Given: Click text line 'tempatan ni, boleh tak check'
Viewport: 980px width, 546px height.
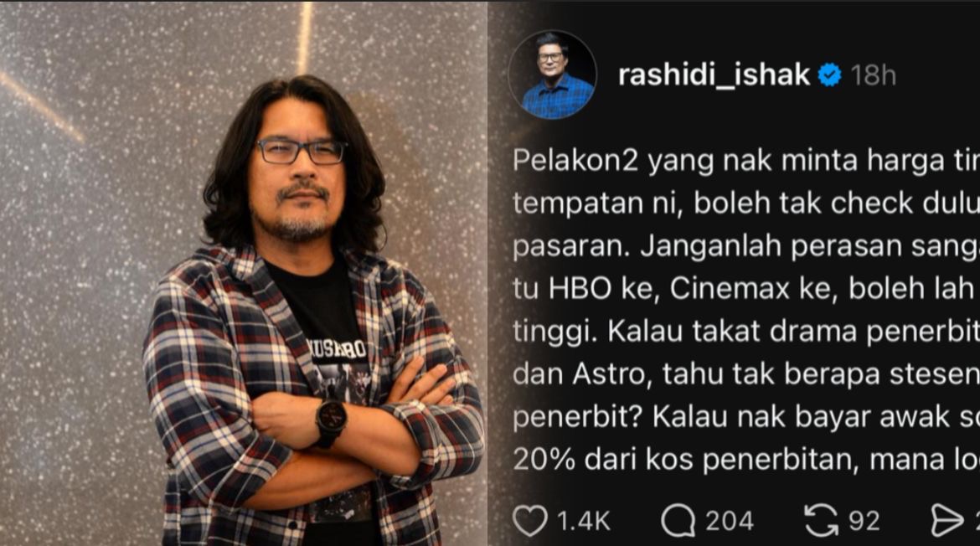Looking at the screenshot, I should [746, 203].
